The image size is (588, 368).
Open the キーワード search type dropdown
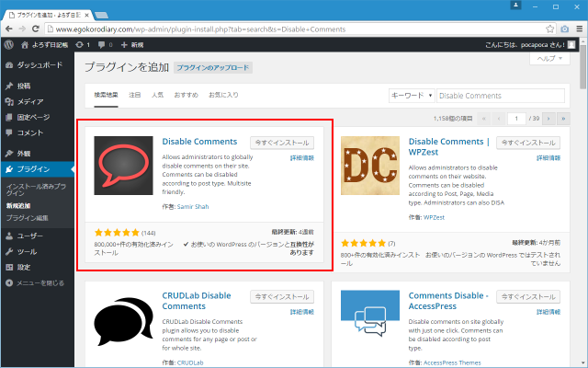pos(412,96)
